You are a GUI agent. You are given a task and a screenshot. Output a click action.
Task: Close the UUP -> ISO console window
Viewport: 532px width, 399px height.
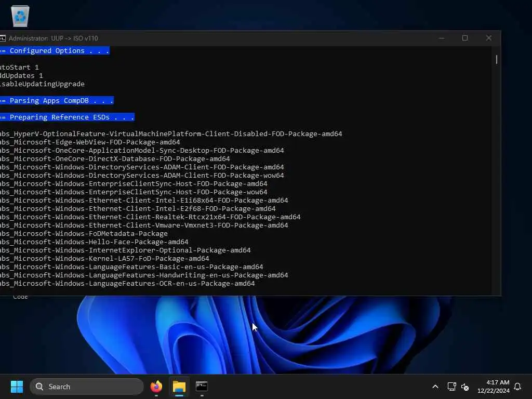click(x=488, y=38)
